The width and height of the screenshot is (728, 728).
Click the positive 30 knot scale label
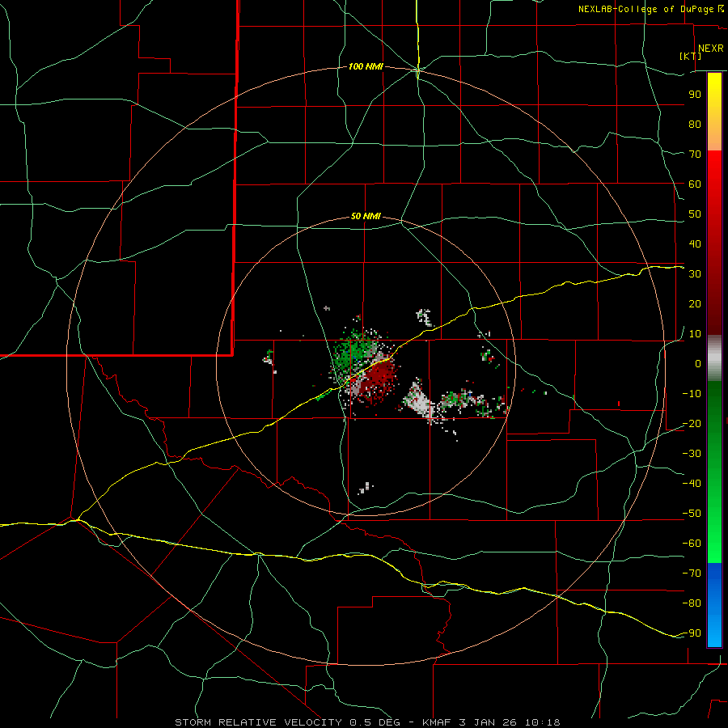coord(695,274)
